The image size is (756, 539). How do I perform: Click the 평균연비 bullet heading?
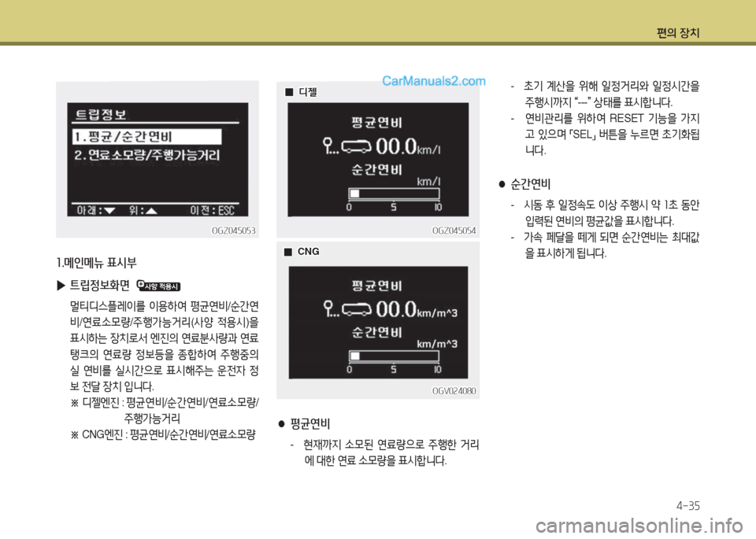[310, 423]
